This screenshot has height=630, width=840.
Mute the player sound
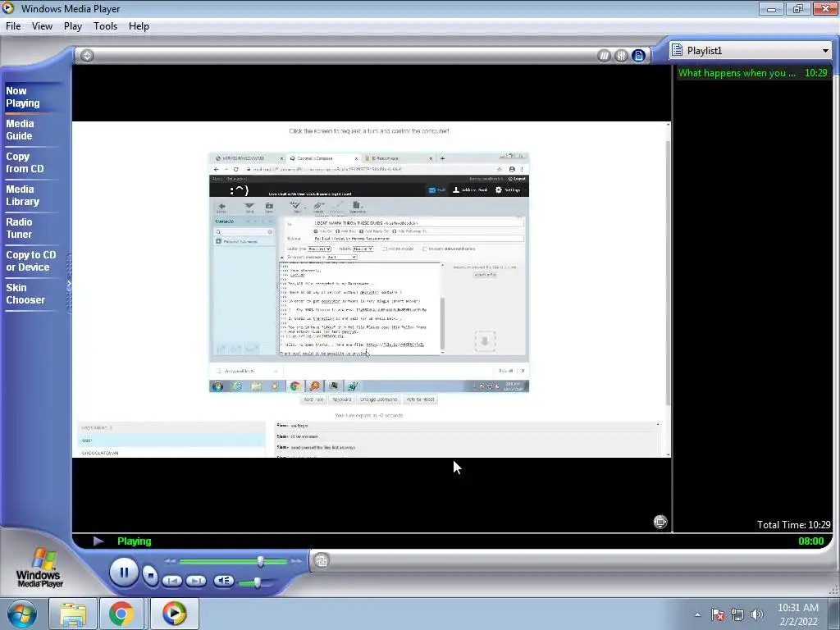click(223, 581)
